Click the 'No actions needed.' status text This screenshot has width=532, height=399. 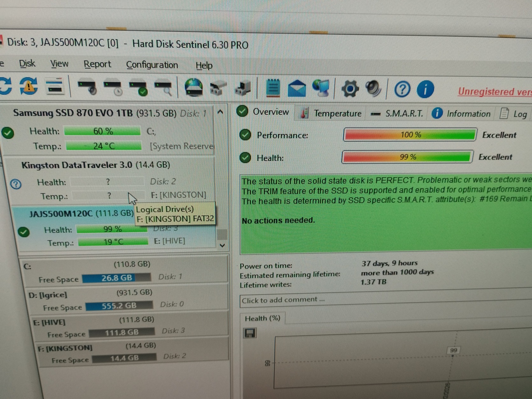point(278,220)
